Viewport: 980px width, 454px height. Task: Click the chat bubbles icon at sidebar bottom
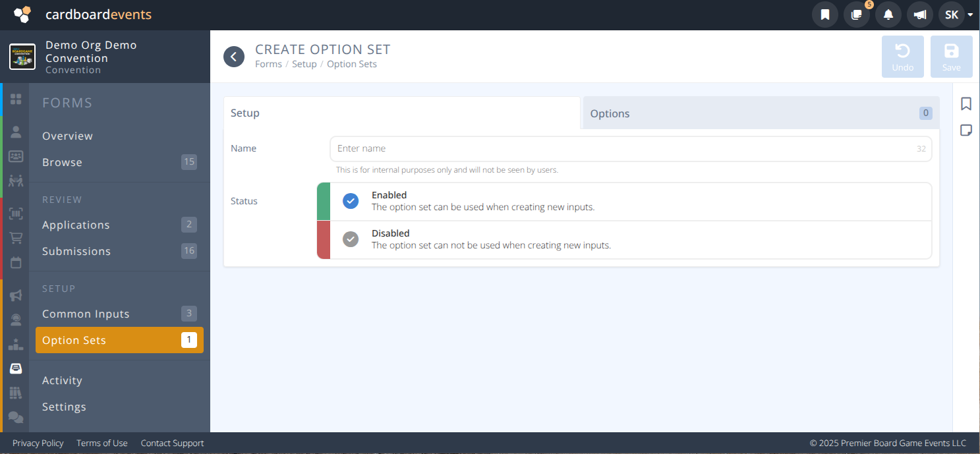click(x=16, y=417)
